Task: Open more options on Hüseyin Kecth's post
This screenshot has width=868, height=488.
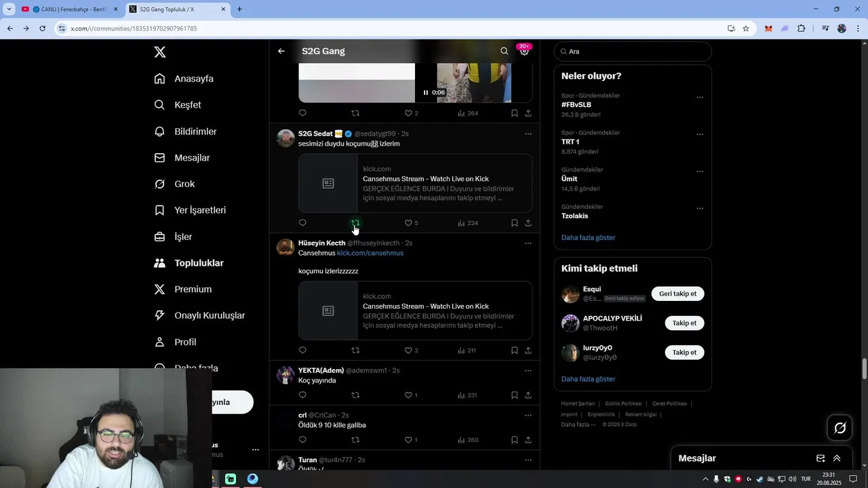Action: (528, 243)
